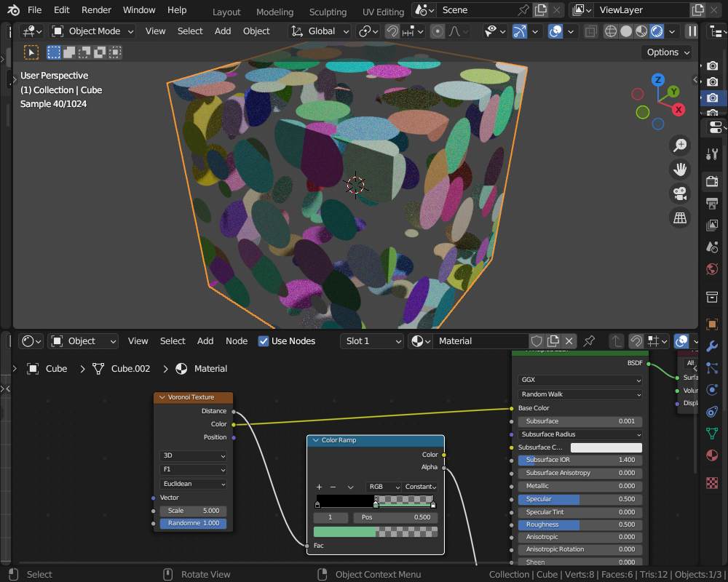728x582 pixels.
Task: Unlink the Material datablock
Action: [569, 340]
